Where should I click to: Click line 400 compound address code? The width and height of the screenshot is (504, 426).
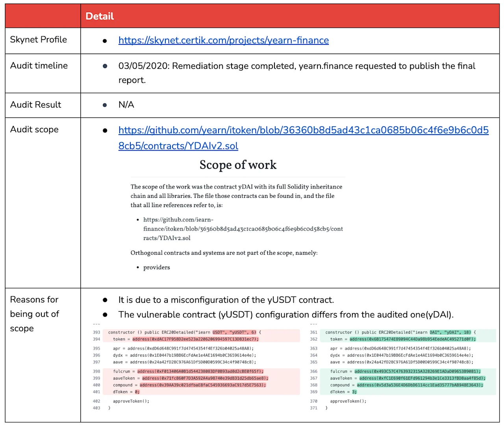[x=189, y=385]
